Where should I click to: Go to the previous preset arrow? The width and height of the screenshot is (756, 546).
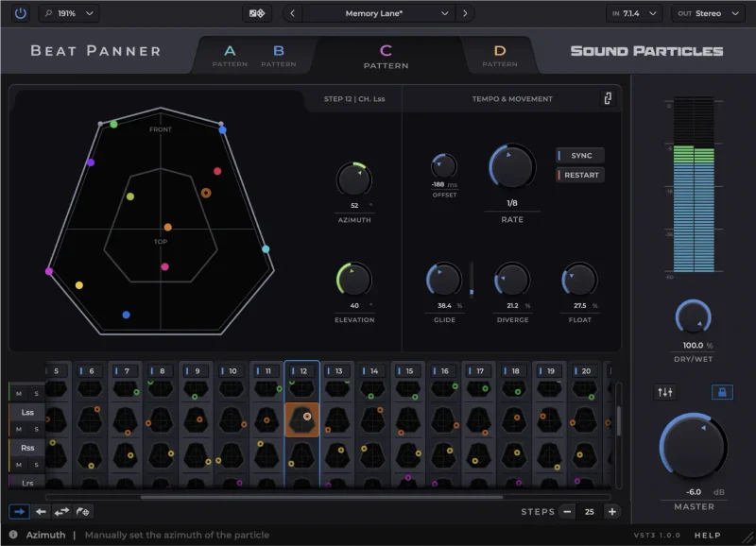pos(292,13)
